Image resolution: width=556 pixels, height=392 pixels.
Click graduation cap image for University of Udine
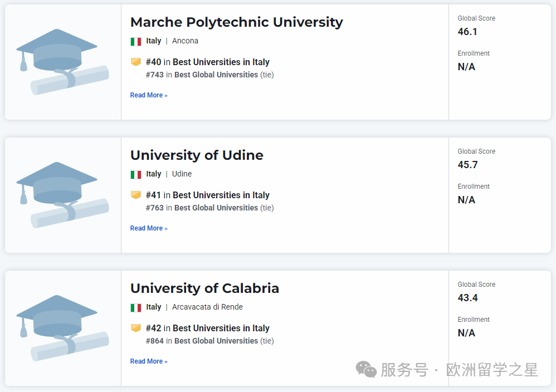62,195
